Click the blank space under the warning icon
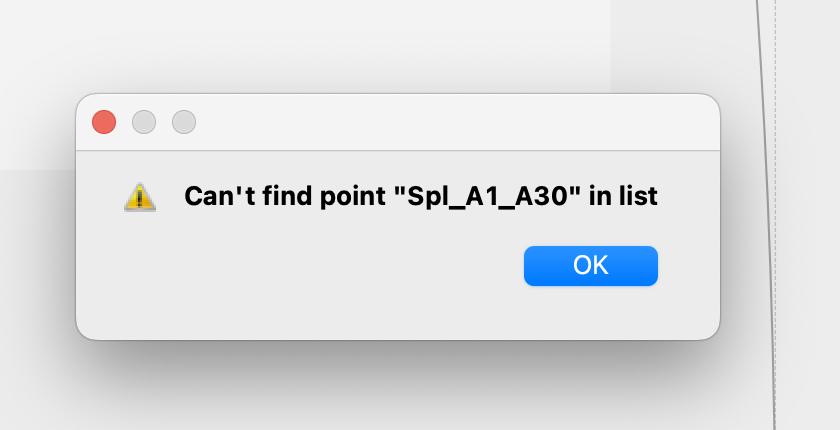Image resolution: width=840 pixels, height=430 pixels. point(140,268)
